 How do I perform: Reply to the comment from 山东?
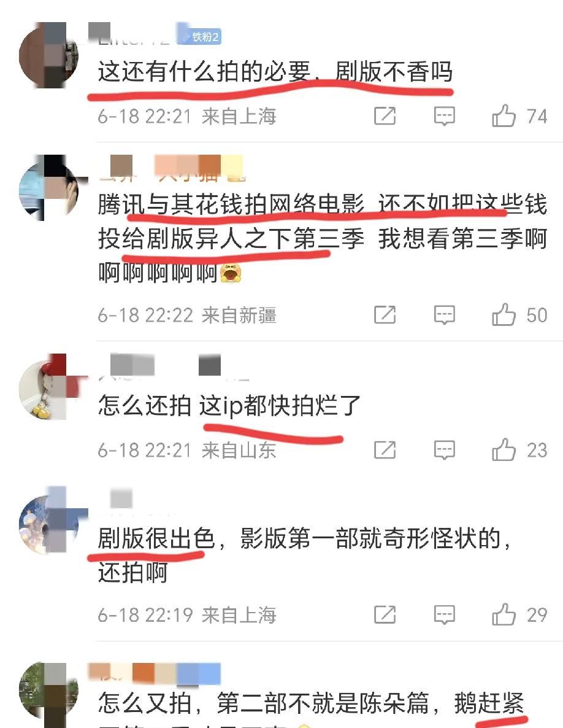[444, 450]
